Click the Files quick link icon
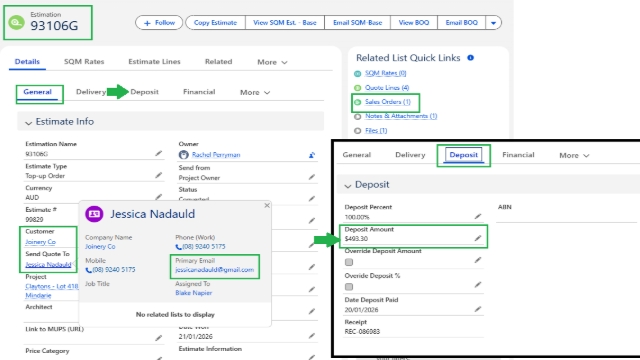Viewport: 640px width, 360px height. (358, 131)
